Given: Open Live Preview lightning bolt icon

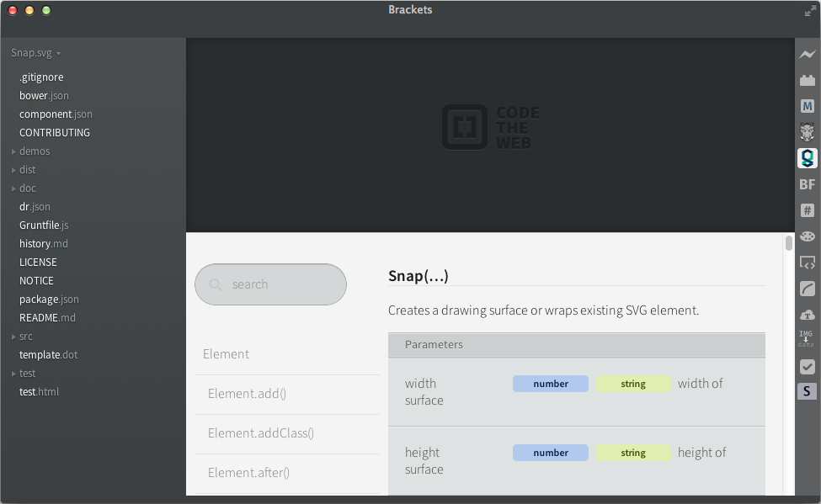Looking at the screenshot, I should tap(807, 54).
